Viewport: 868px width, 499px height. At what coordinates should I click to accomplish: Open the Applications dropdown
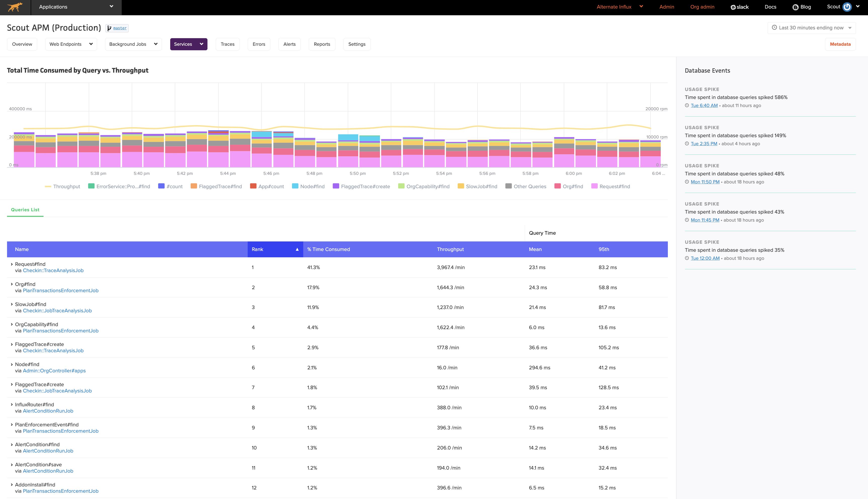pos(76,7)
